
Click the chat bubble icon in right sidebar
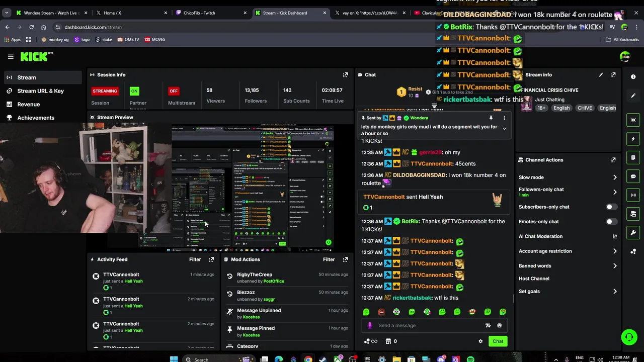633,176
